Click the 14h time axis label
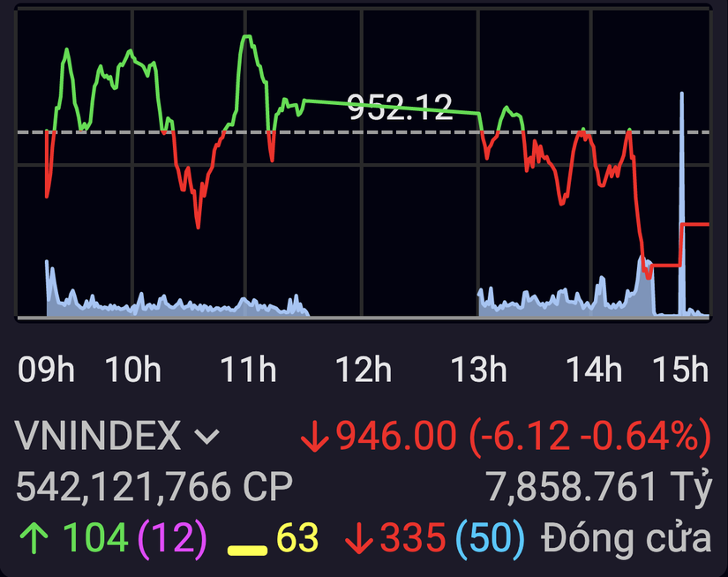 [594, 370]
